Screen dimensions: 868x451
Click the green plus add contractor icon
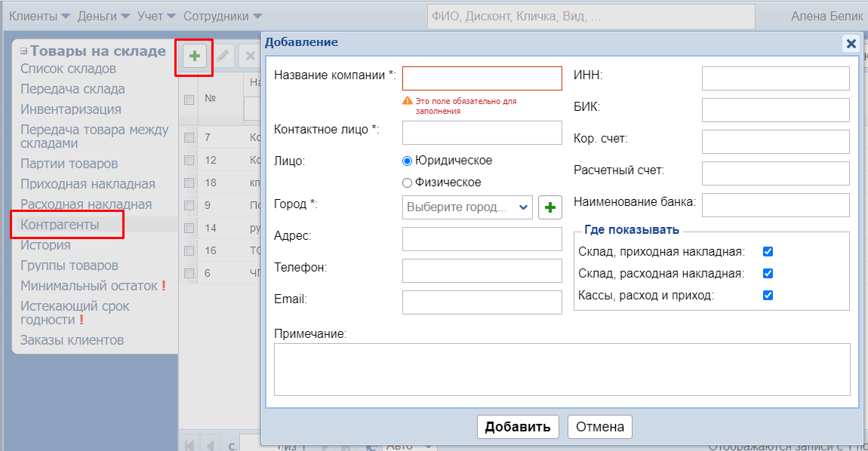[195, 56]
